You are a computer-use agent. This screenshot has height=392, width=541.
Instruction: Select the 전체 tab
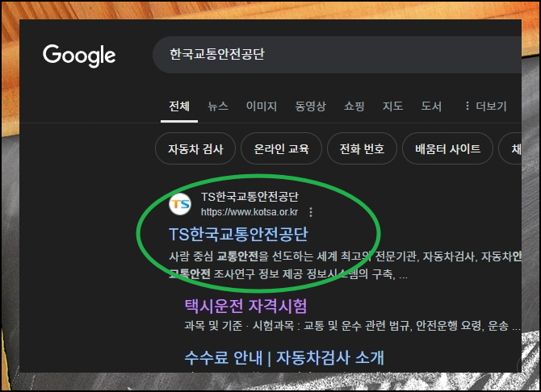[179, 106]
